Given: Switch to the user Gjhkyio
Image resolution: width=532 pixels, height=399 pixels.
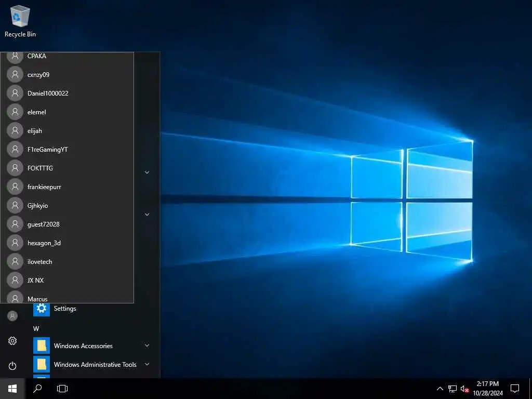Looking at the screenshot, I should pyautogui.click(x=67, y=205).
